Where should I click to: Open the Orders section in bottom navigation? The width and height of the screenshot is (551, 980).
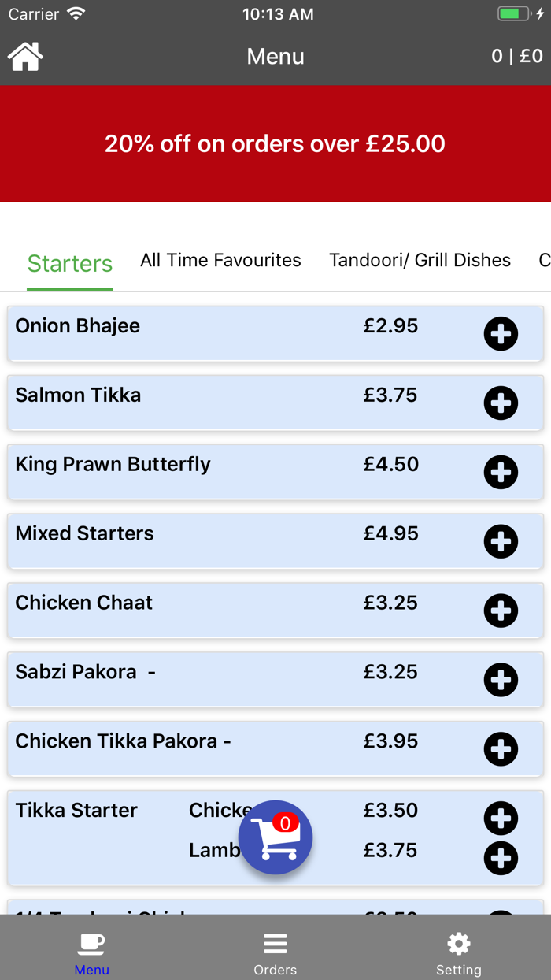coord(275,949)
